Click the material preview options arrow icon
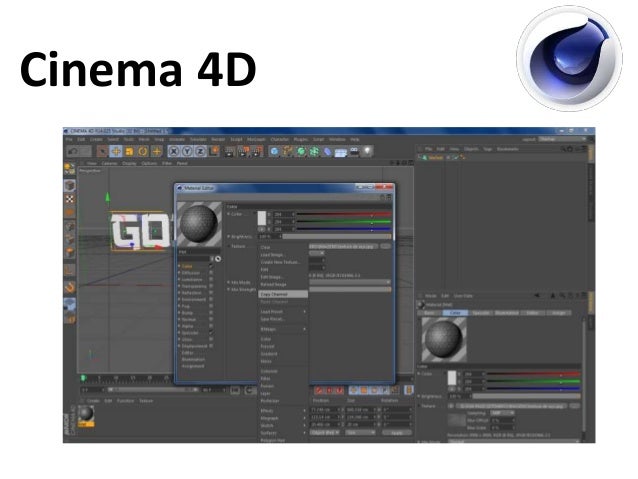 click(x=218, y=259)
